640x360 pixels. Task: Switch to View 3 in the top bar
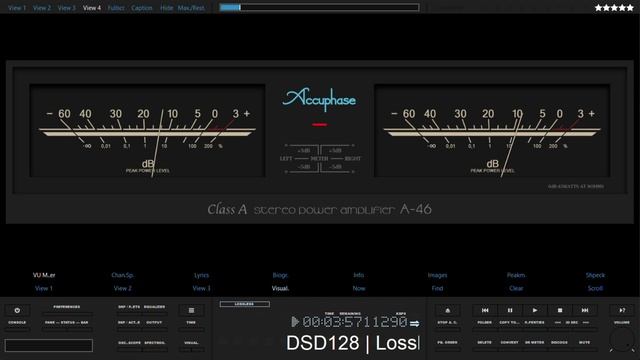[67, 8]
